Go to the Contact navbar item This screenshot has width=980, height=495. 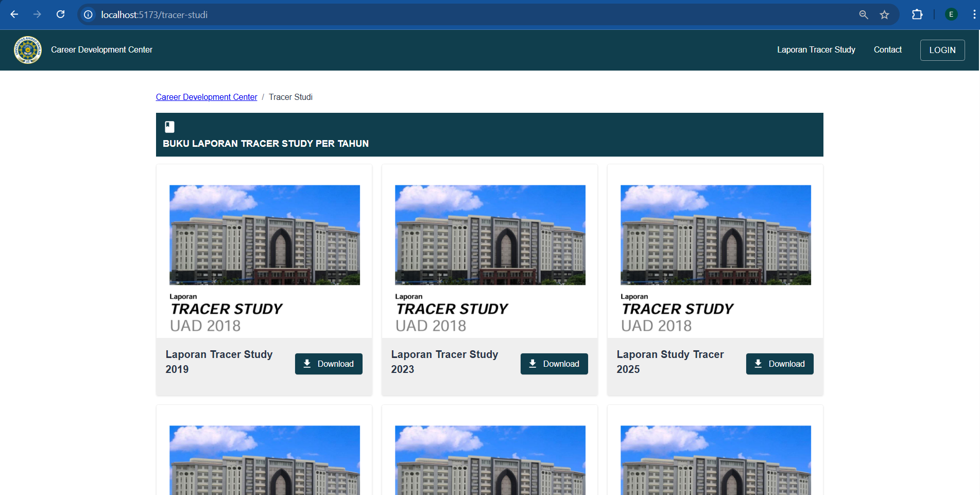pos(887,50)
